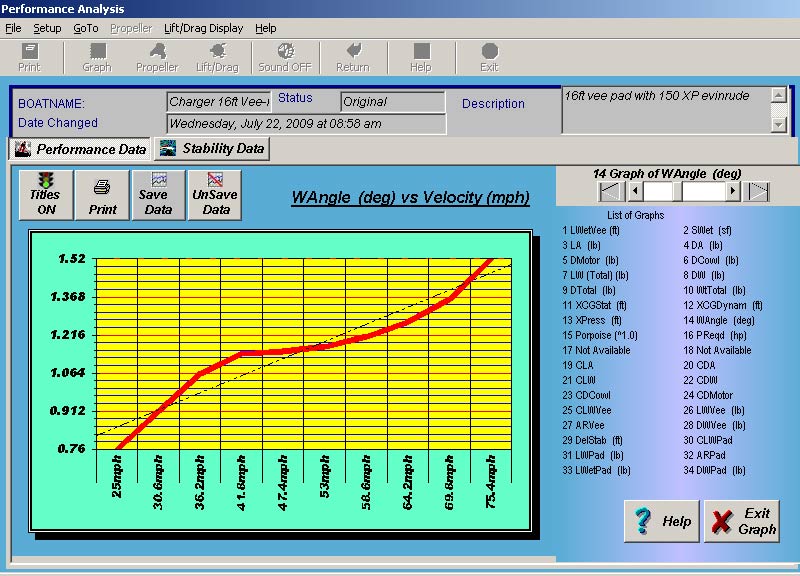Step graph selector scrollbar right
800x576 pixels.
(733, 192)
